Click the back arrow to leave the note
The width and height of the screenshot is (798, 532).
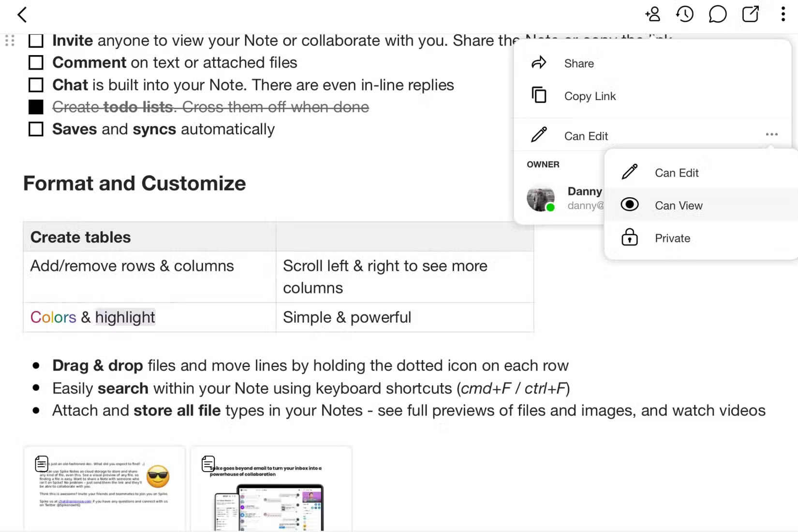(22, 15)
